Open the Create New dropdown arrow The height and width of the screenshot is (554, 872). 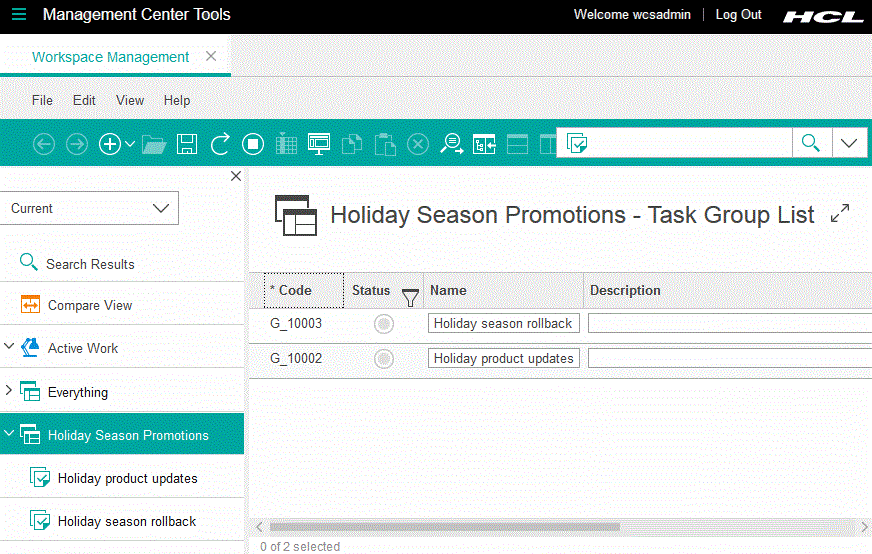click(x=130, y=144)
